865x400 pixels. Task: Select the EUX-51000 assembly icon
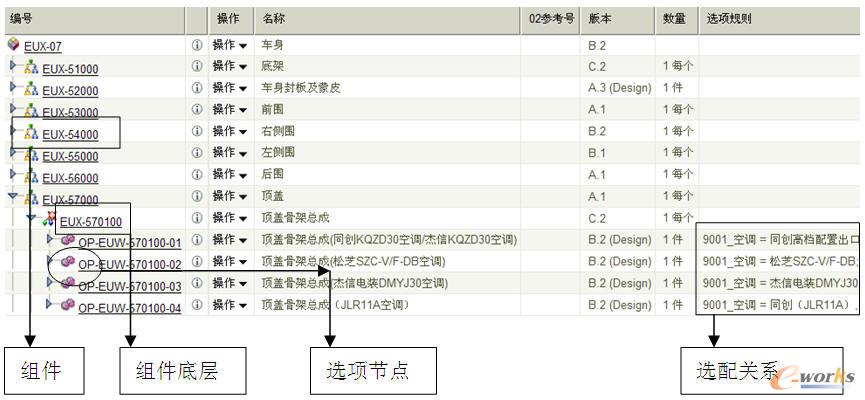coord(30,68)
